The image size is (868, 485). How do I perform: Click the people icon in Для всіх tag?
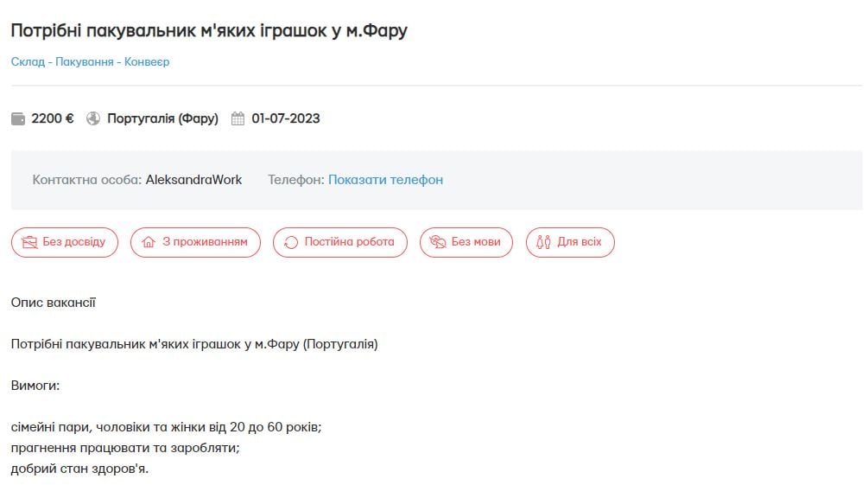[543, 242]
